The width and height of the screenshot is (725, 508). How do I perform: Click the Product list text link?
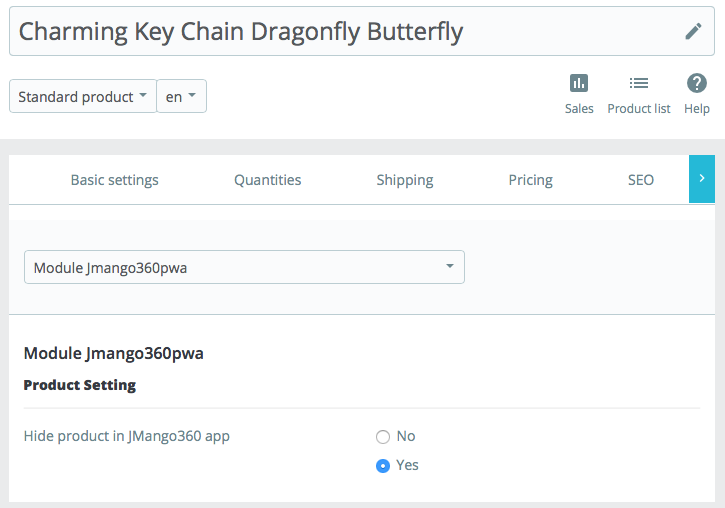click(x=639, y=108)
